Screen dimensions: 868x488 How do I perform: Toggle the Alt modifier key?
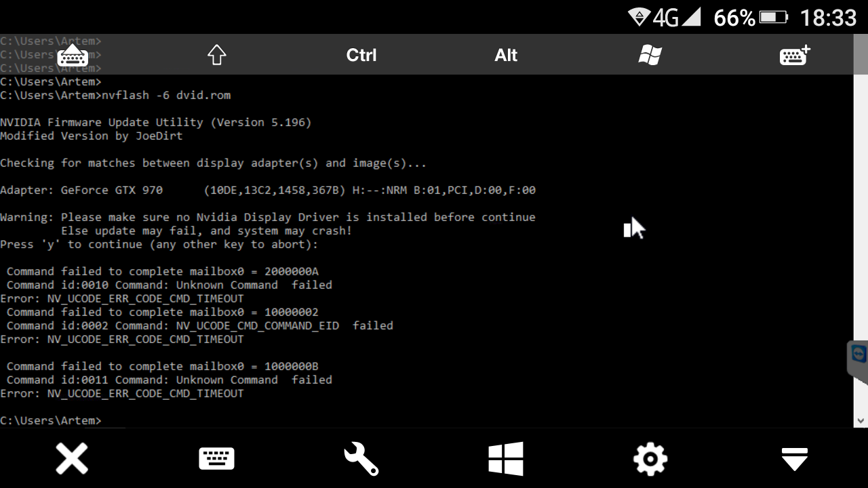(506, 55)
